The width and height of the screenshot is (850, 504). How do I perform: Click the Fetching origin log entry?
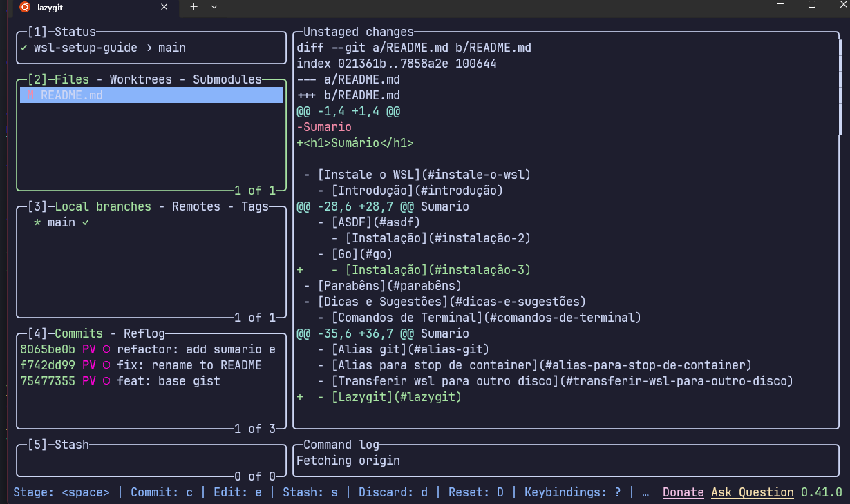[348, 461]
